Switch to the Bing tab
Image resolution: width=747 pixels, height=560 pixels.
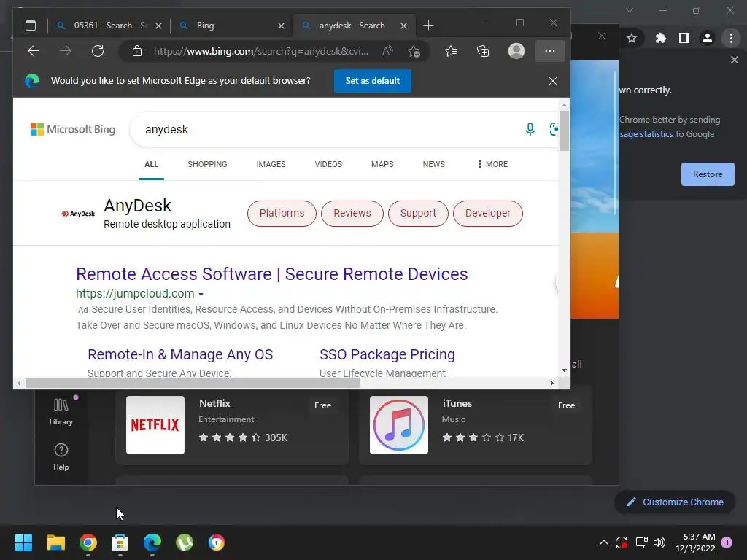point(232,26)
